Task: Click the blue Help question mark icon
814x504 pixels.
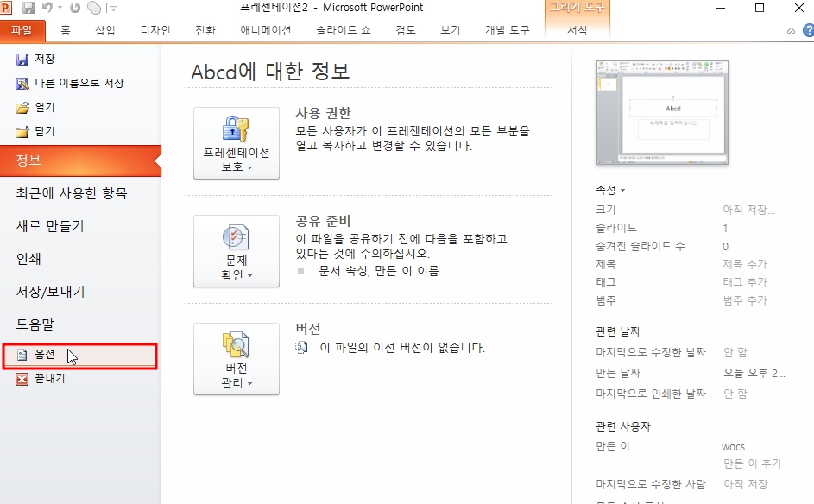Action: (809, 30)
